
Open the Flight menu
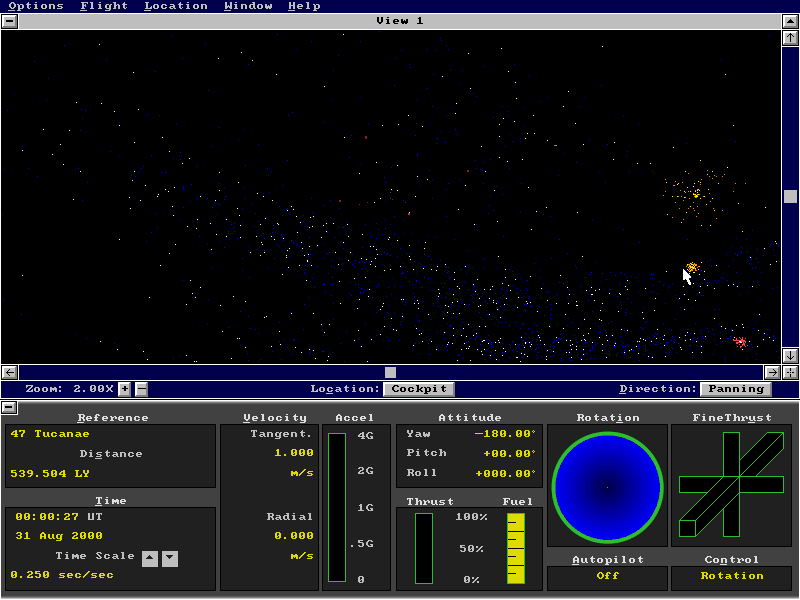click(x=104, y=6)
